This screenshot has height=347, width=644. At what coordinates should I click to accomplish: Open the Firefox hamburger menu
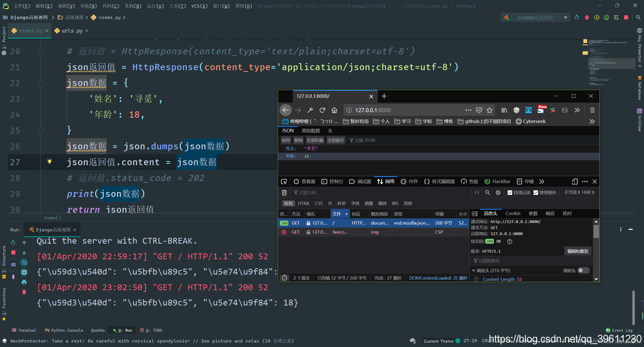(592, 110)
